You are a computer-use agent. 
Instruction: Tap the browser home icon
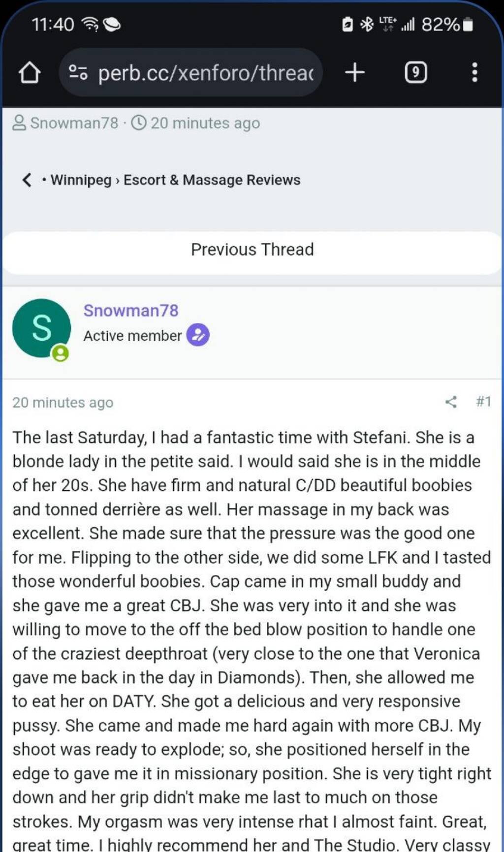coord(30,73)
